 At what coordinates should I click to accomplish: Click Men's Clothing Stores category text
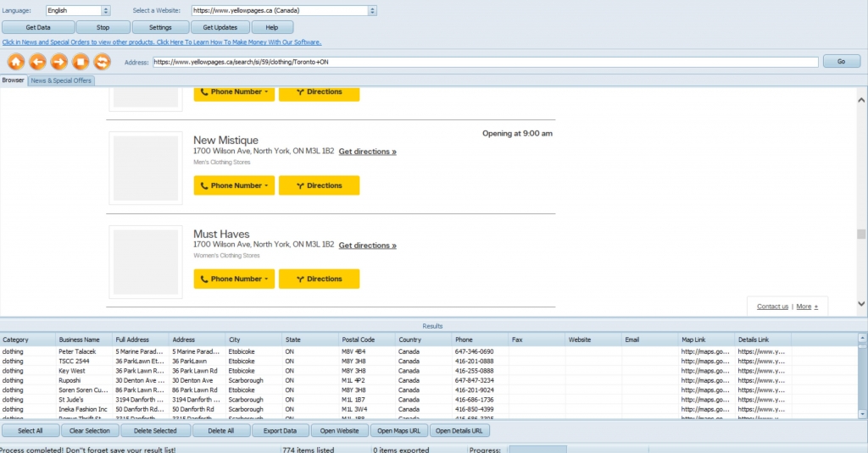tap(222, 162)
